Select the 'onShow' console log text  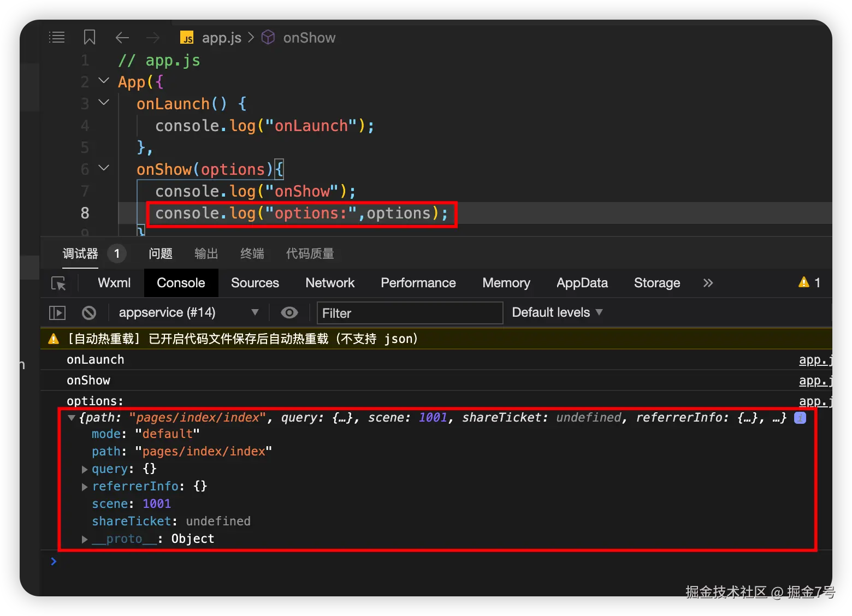[x=88, y=381]
